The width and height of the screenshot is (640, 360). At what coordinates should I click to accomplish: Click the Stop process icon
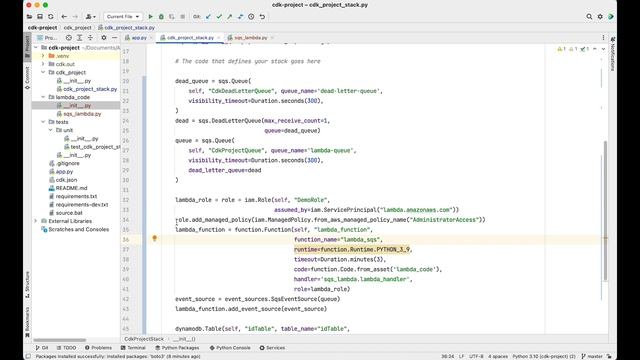(182, 17)
